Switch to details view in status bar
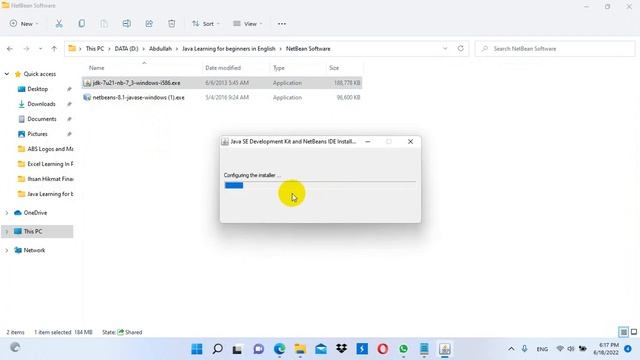 (x=623, y=332)
